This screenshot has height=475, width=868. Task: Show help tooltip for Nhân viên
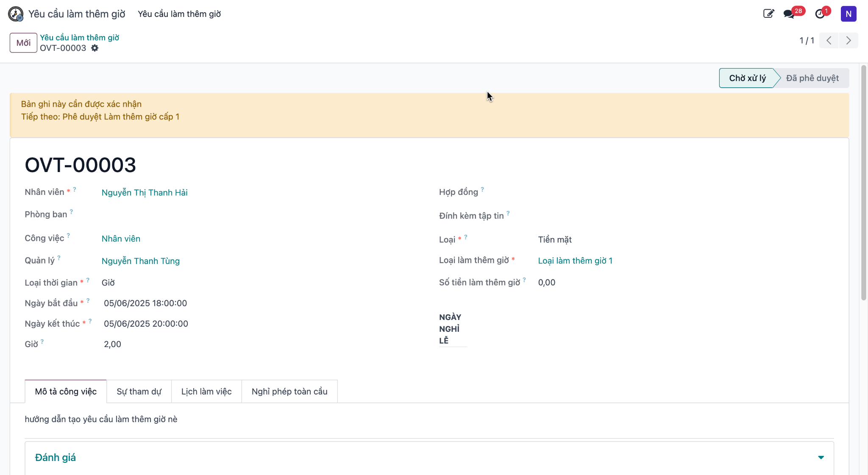(75, 189)
